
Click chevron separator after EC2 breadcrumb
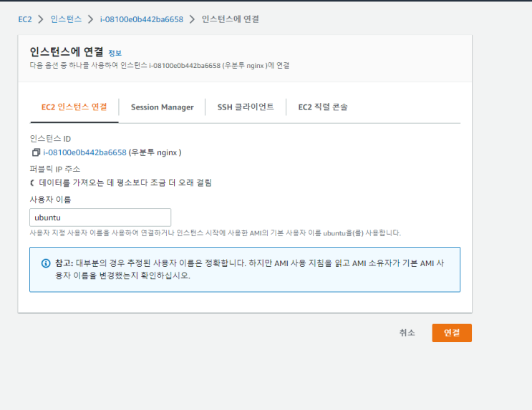(x=41, y=19)
